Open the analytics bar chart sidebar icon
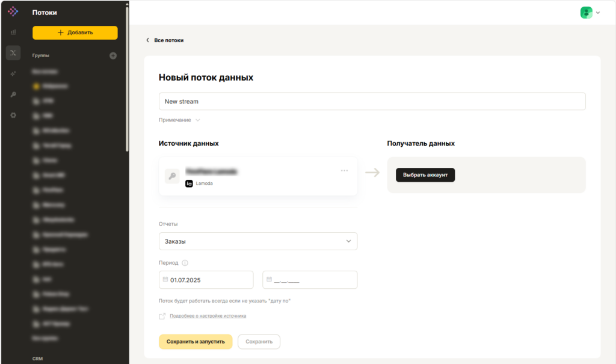Screen dimensions: 616x364 pyautogui.click(x=13, y=32)
